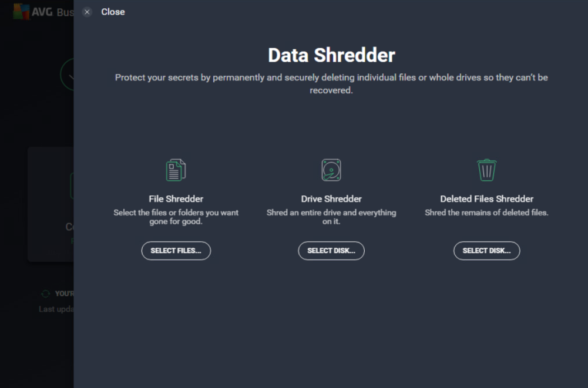Click the description text below Data Shredder
This screenshot has height=388, width=588.
[331, 83]
